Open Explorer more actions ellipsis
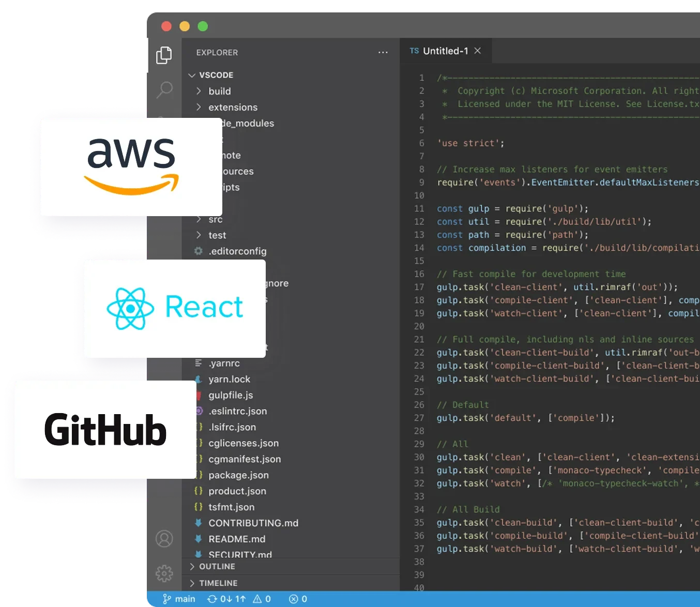Image resolution: width=700 pixels, height=607 pixels. pos(383,52)
